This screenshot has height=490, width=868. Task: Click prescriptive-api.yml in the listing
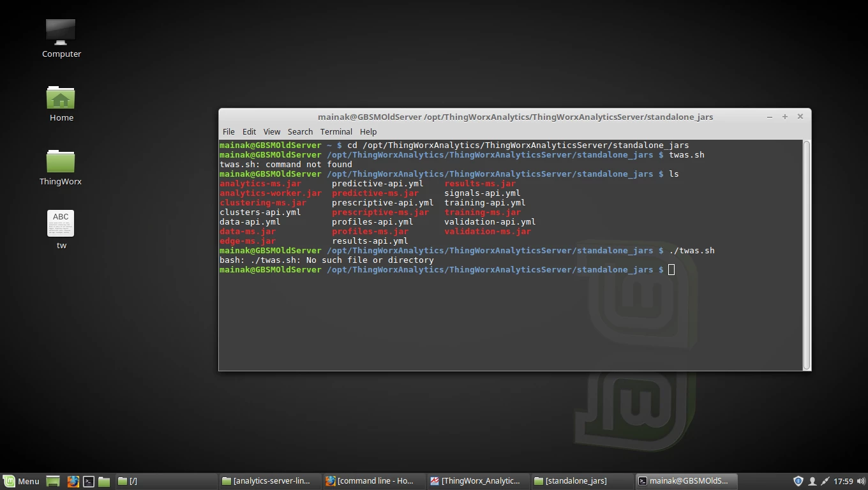point(383,203)
